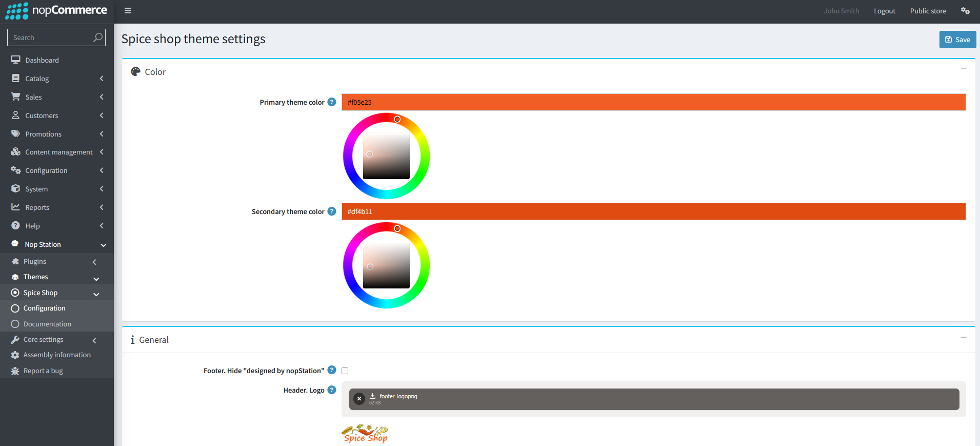Click the Help question icon in sidebar
Viewport: 980px width, 446px height.
tap(16, 225)
